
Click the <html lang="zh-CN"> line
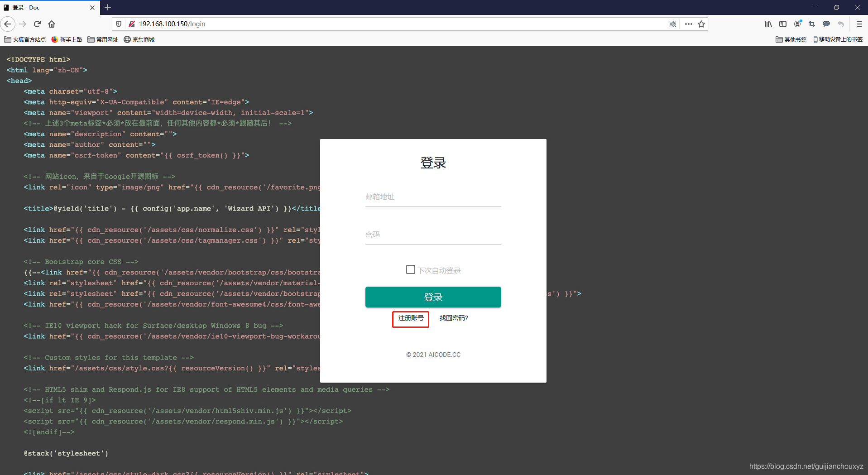click(x=47, y=70)
